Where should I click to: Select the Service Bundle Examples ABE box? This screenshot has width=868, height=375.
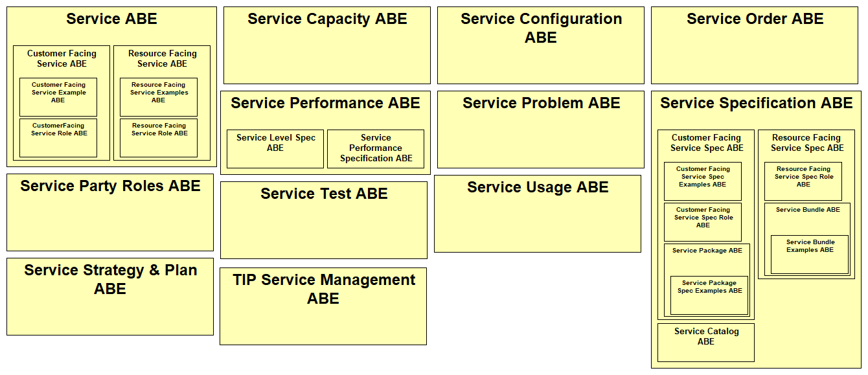810,255
